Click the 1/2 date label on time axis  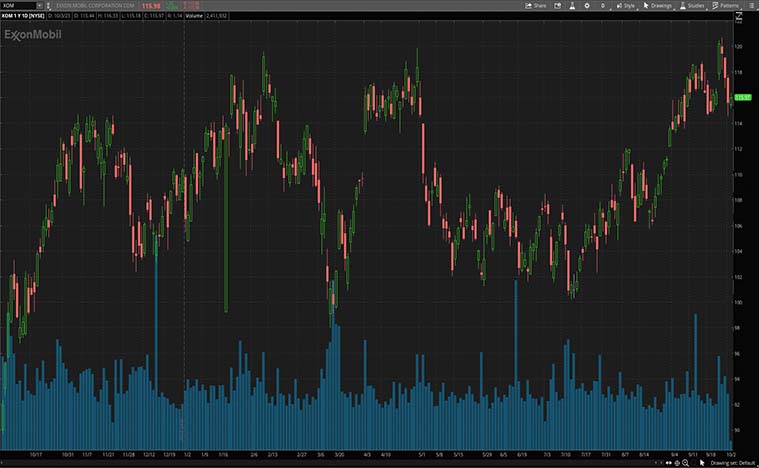pyautogui.click(x=187, y=455)
